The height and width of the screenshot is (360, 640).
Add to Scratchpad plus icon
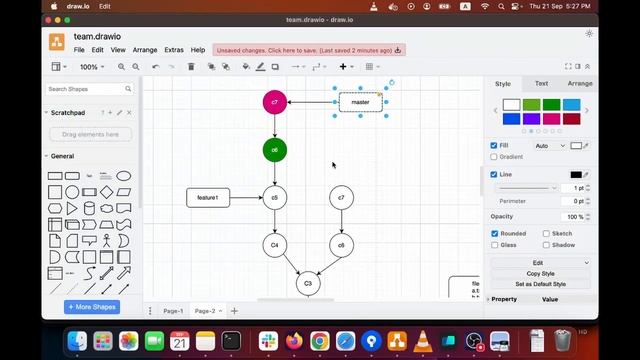[110, 113]
